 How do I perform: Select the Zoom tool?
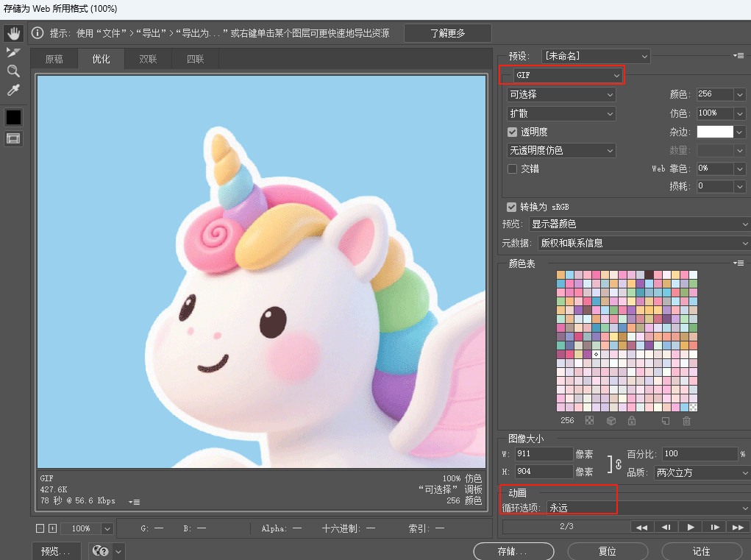(13, 71)
